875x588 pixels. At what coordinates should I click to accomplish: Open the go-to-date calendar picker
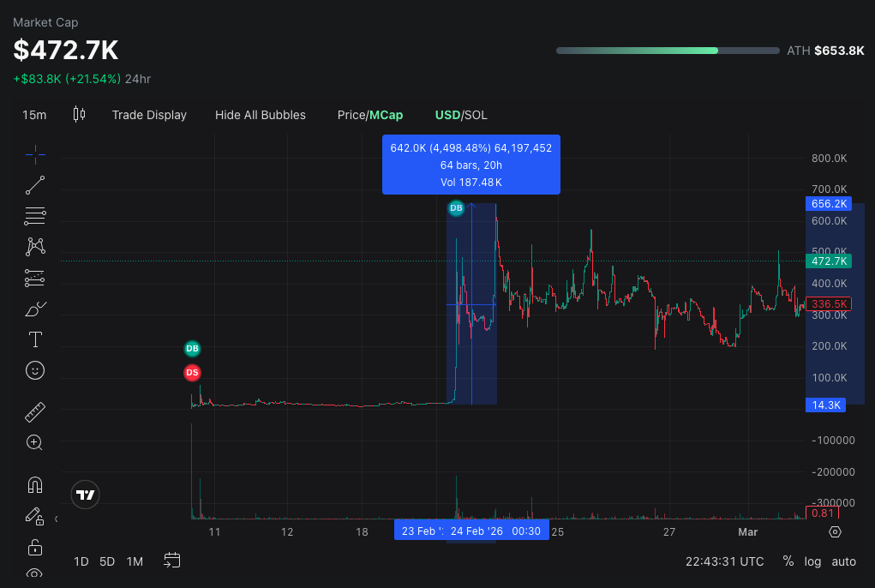172,561
